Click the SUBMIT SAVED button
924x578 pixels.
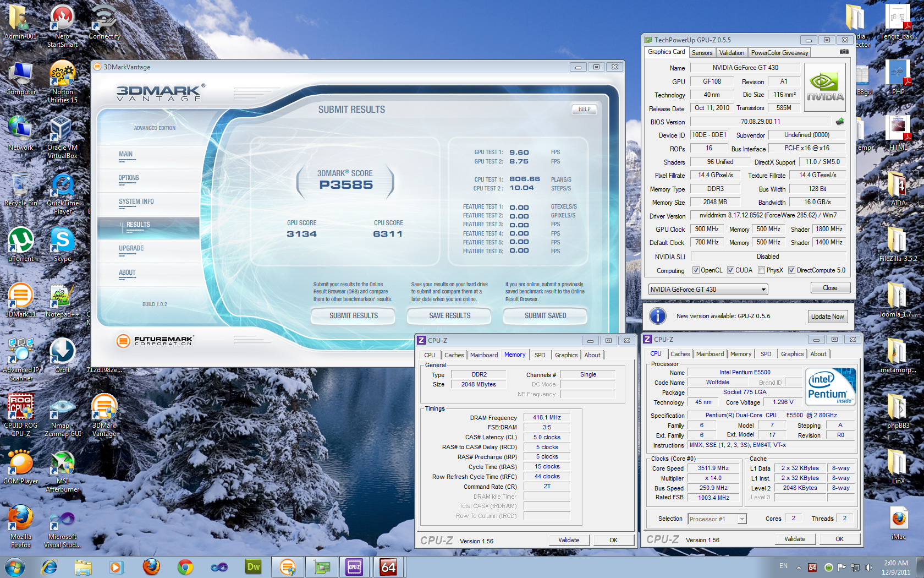coord(545,315)
